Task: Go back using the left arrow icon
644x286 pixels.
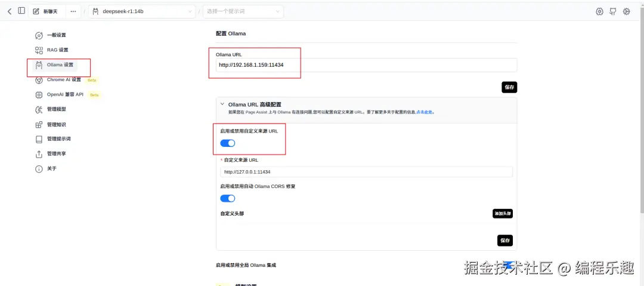Action: click(x=10, y=11)
